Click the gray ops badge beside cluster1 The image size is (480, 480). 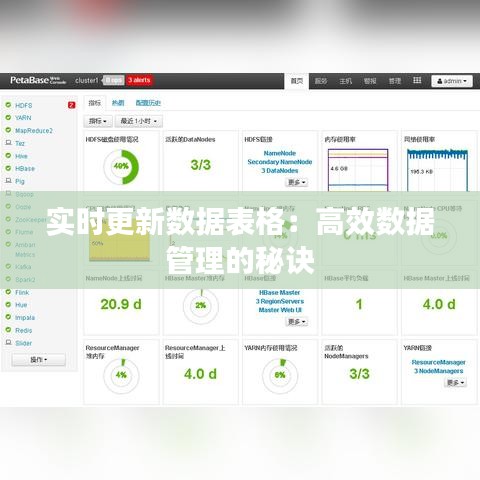pyautogui.click(x=113, y=80)
